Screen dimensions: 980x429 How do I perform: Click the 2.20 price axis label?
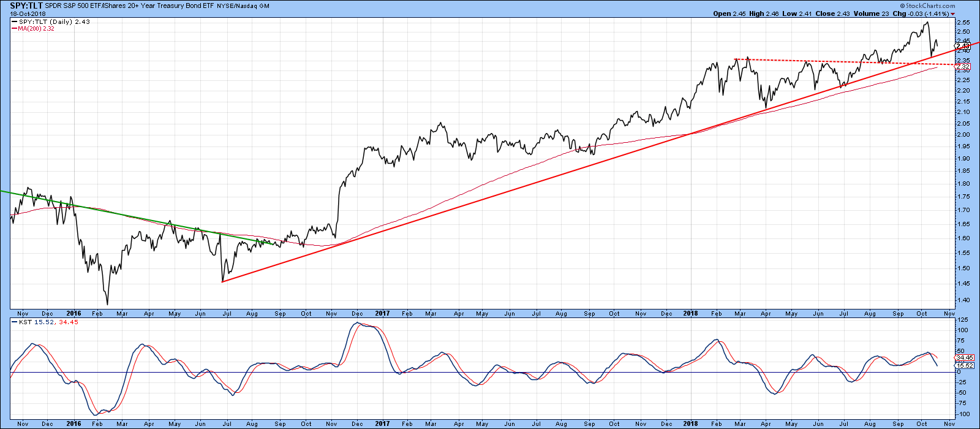962,91
